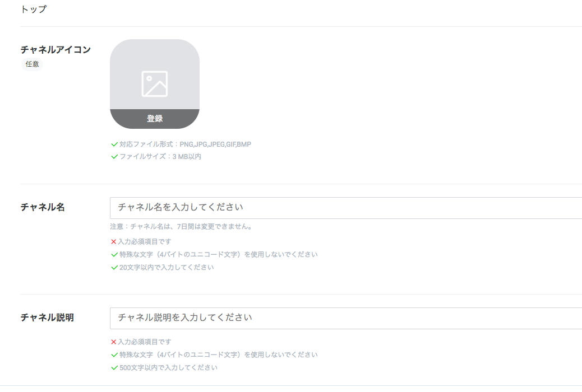Viewport: 582px width, 392px height.
Task: Click the green checkmark beside ファイルサイズ：3 MB以内
Action: pos(113,157)
